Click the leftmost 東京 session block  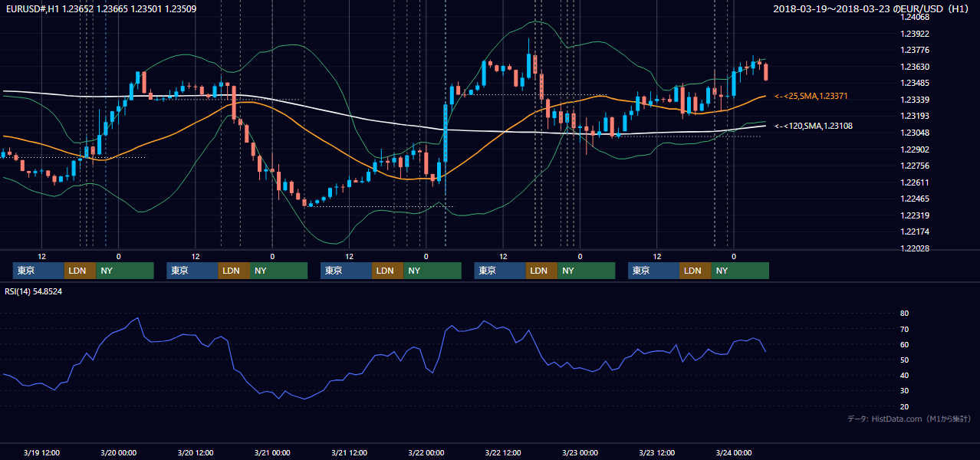pos(38,271)
